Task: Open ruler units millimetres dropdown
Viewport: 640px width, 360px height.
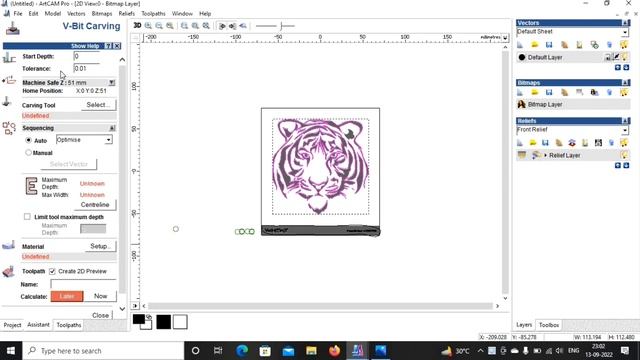Action: [505, 38]
